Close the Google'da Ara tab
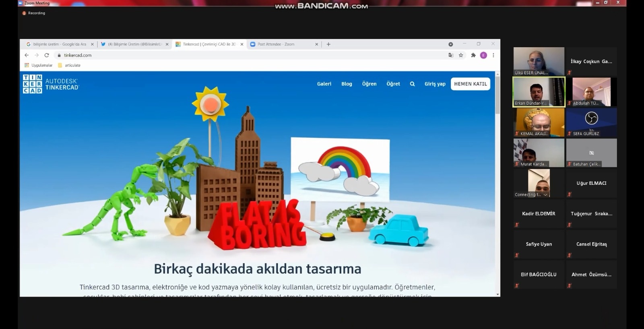The width and height of the screenshot is (644, 329). (92, 44)
